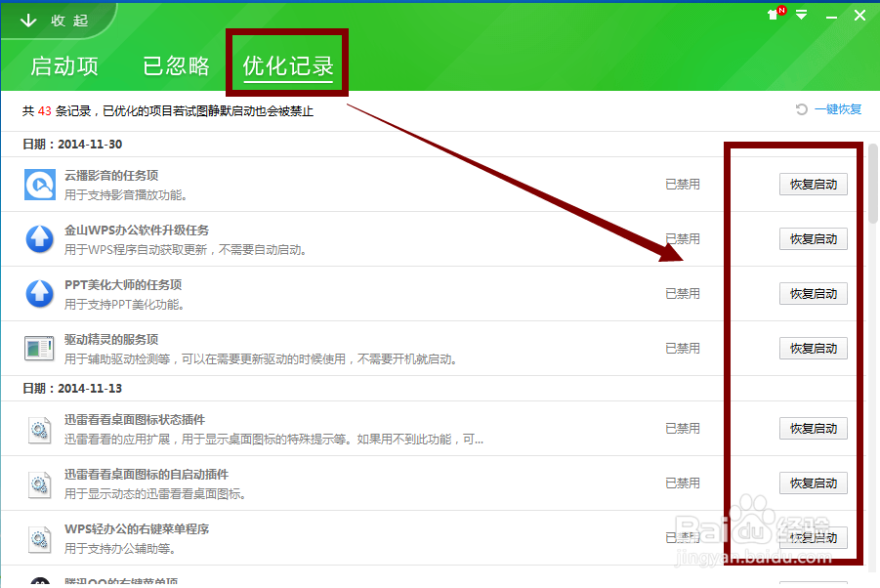Click 云播影音 player icon
This screenshot has height=588, width=880.
(x=40, y=185)
